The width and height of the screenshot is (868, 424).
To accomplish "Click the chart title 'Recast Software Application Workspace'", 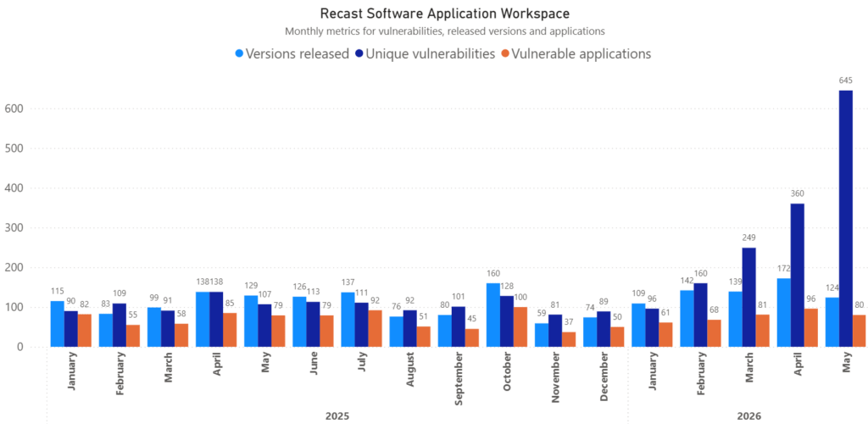I will (x=445, y=12).
